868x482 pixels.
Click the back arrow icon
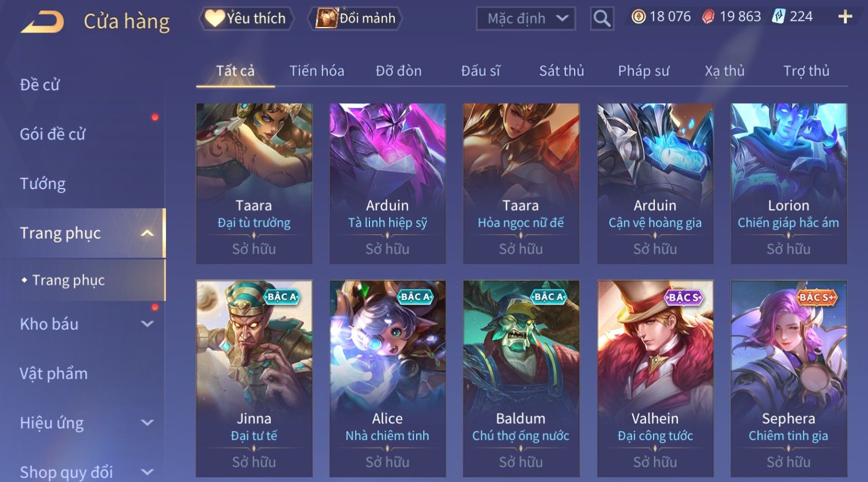tap(42, 22)
